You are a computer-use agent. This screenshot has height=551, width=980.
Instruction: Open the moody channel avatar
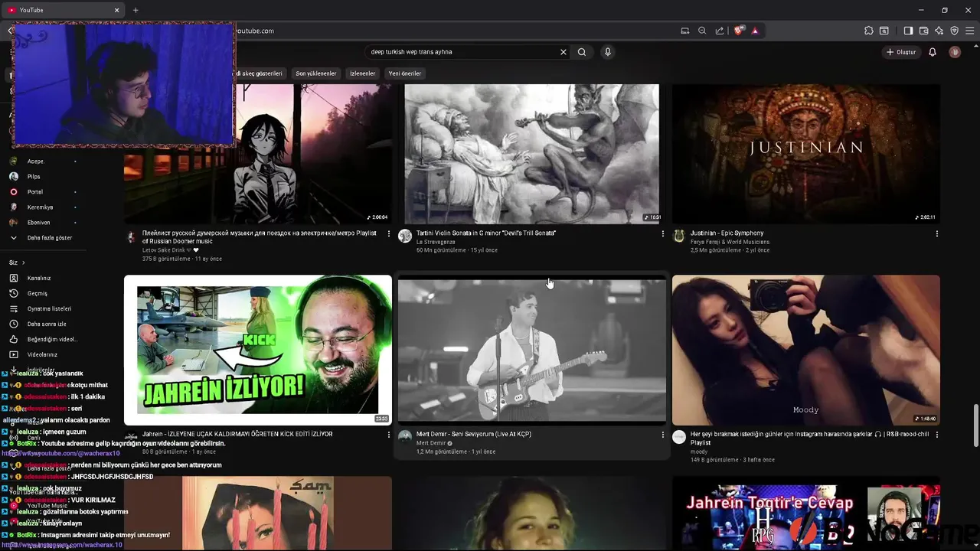pyautogui.click(x=679, y=437)
